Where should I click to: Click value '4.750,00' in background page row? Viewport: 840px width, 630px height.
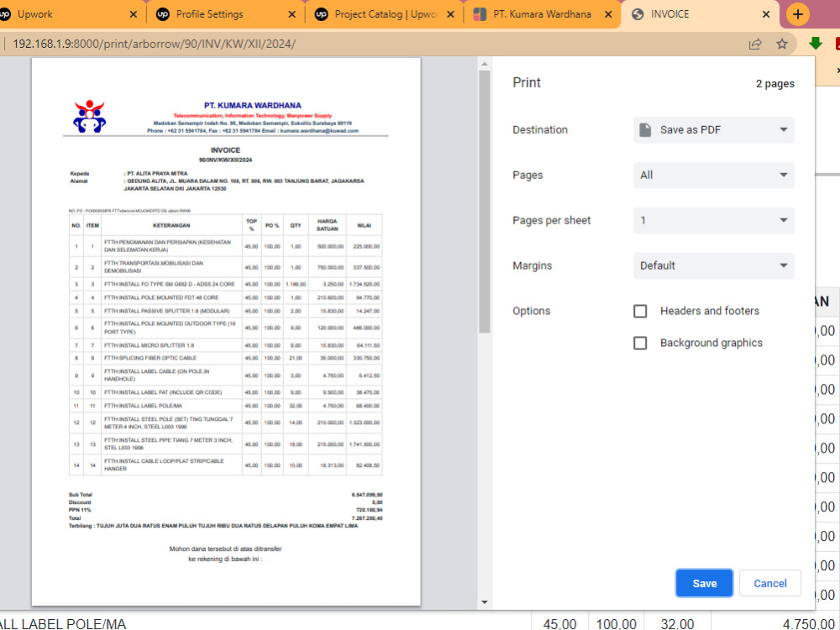click(808, 623)
